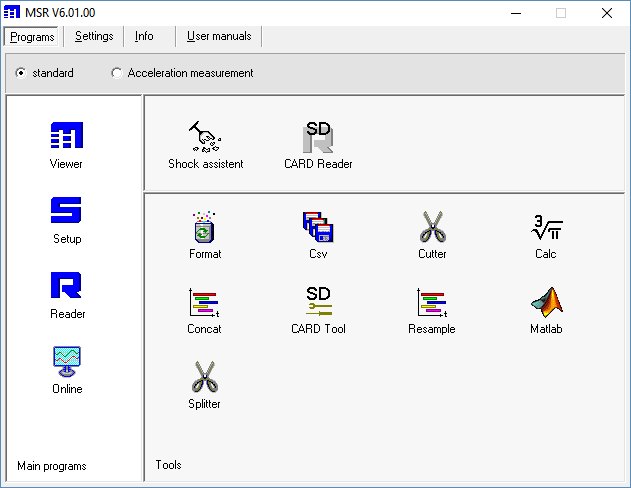
Task: Click the Resample label text
Action: tap(432, 329)
